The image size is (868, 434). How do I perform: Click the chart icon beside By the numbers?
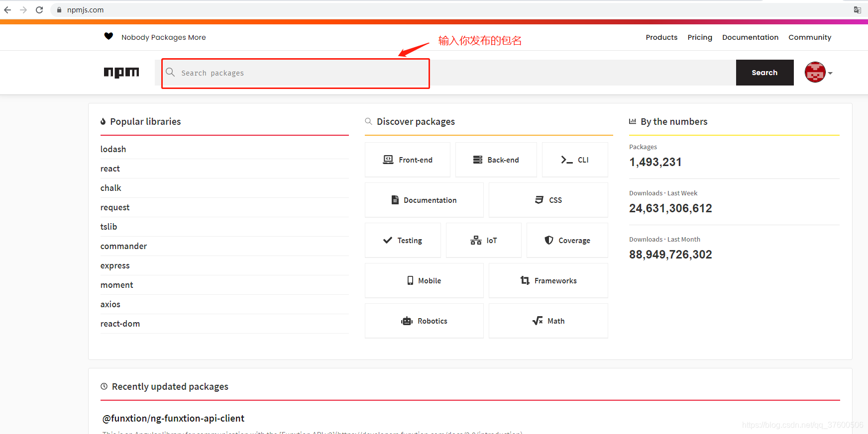(633, 121)
